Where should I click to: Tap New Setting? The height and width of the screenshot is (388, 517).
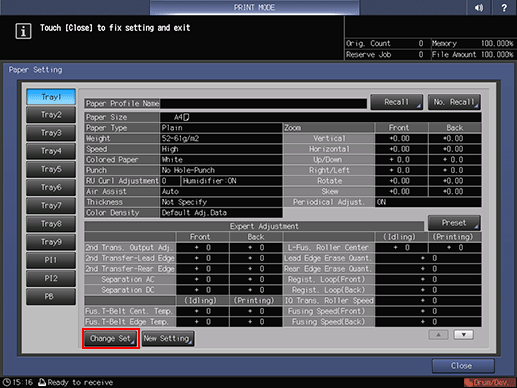coord(168,339)
